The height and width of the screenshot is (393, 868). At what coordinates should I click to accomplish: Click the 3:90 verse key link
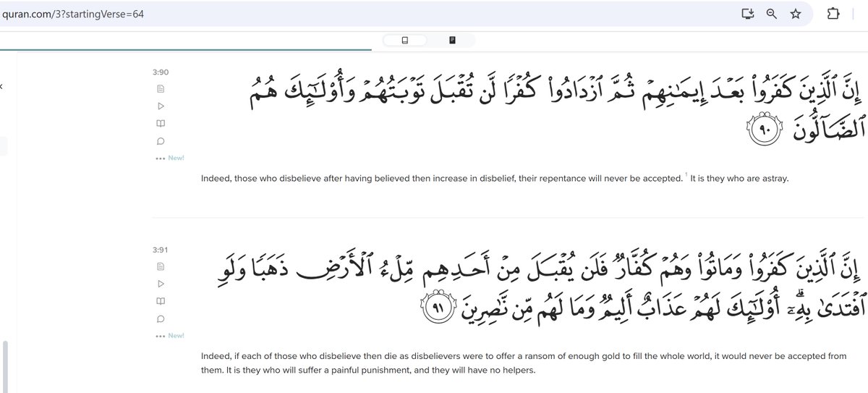point(161,72)
